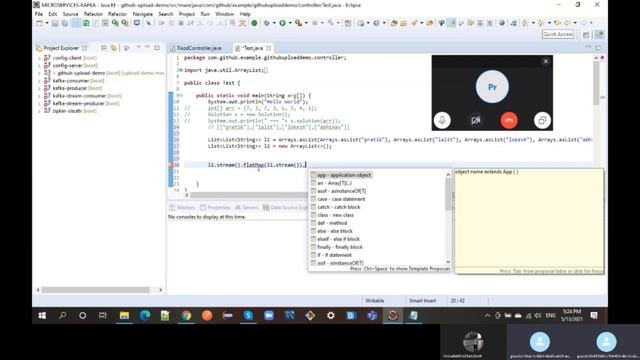The image size is (640, 360).
Task: Open File Explorer from taskbar
Action: point(124,316)
